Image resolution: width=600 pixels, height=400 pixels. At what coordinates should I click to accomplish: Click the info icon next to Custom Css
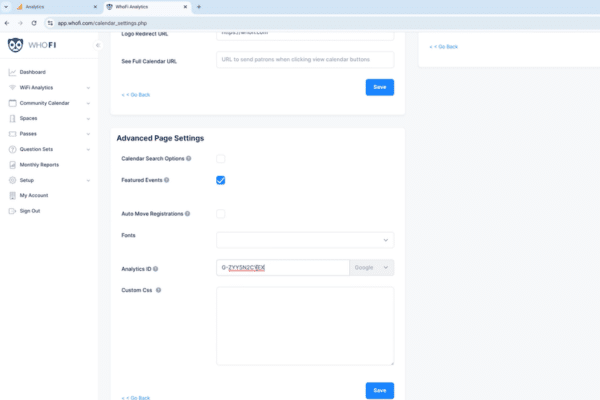(158, 290)
